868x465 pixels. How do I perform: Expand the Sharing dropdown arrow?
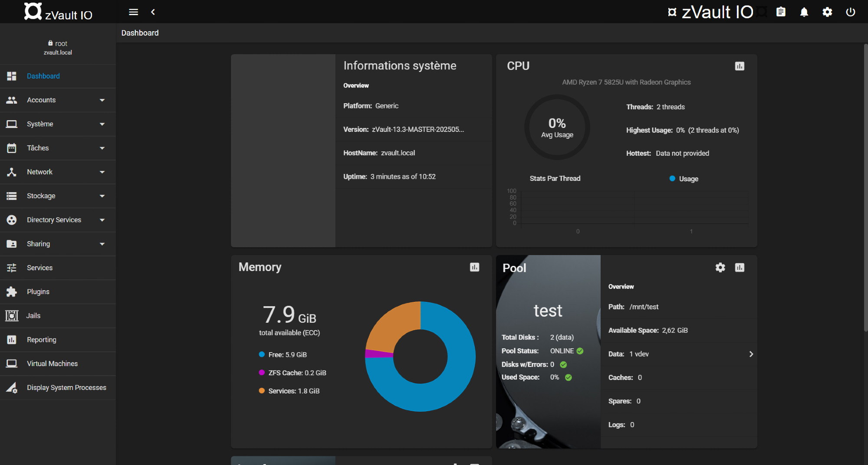(x=102, y=244)
